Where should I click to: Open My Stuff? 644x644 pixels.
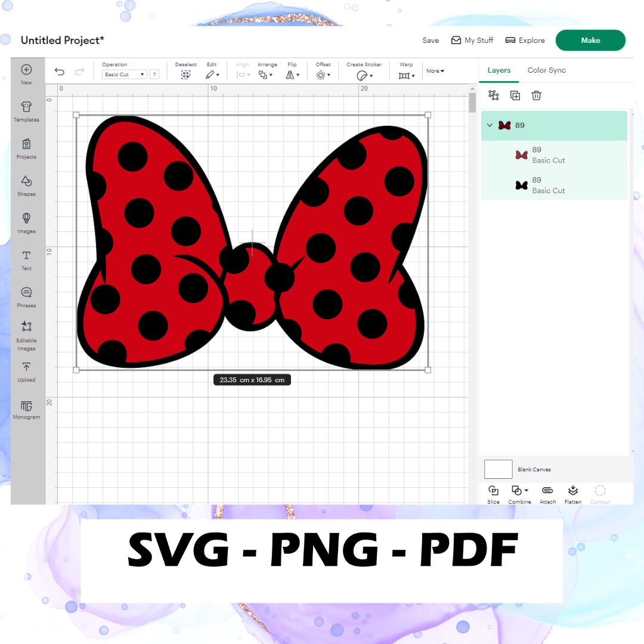click(472, 41)
